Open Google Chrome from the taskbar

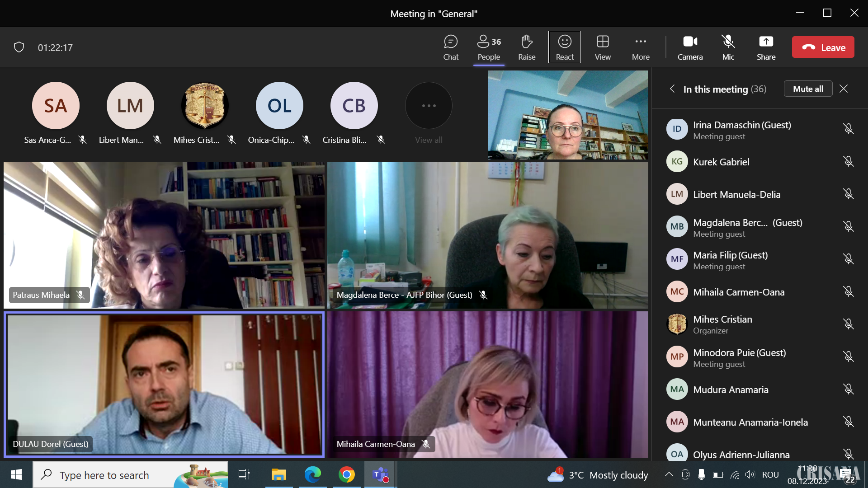[x=346, y=474]
